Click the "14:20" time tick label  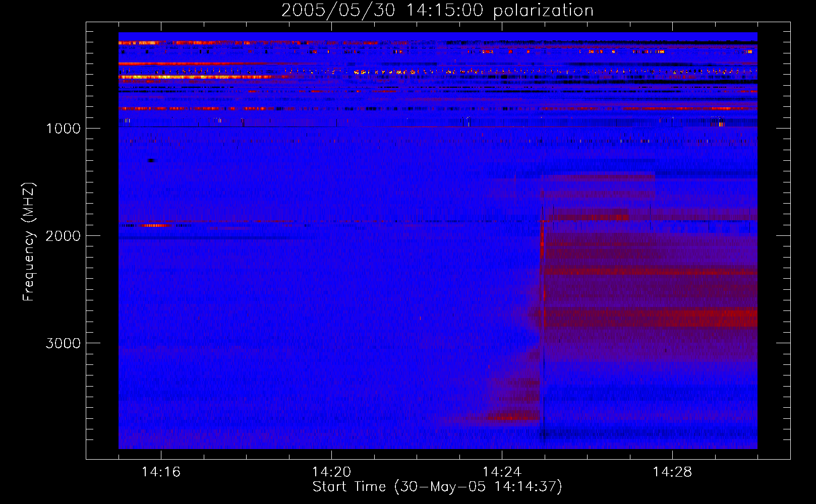tap(331, 472)
